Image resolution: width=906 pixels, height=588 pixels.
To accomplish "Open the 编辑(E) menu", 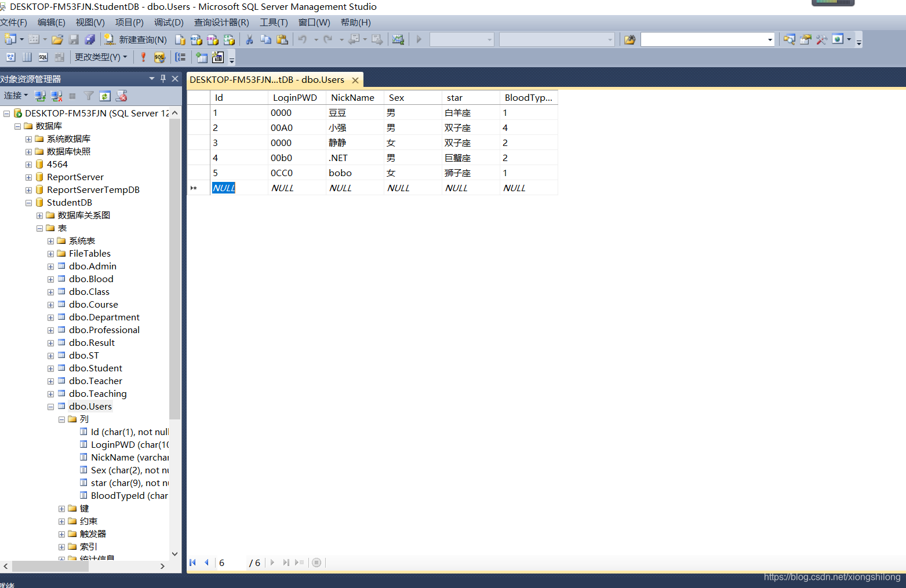I will point(52,23).
